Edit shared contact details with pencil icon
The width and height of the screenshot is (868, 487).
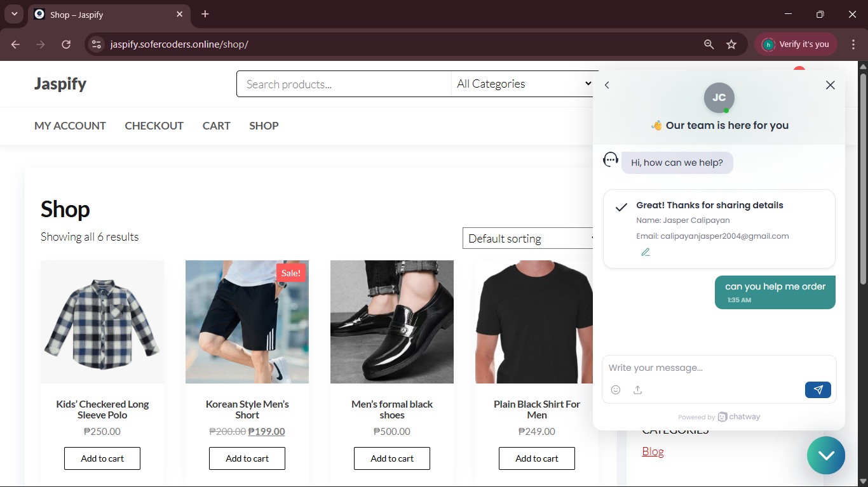pyautogui.click(x=646, y=252)
